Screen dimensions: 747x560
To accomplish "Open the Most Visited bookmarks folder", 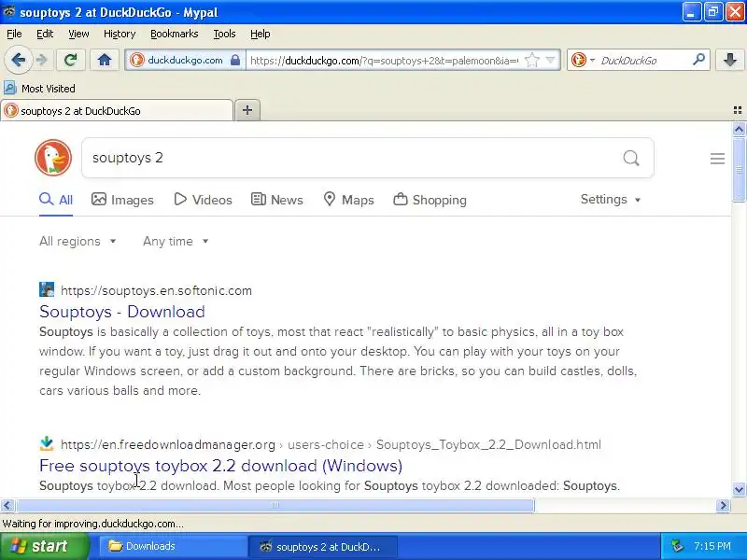I will click(39, 89).
